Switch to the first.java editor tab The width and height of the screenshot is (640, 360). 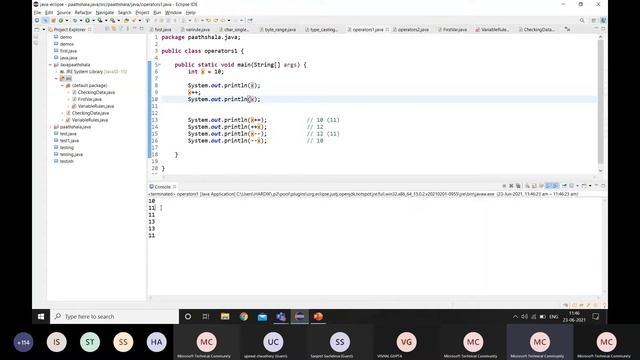pos(161,29)
